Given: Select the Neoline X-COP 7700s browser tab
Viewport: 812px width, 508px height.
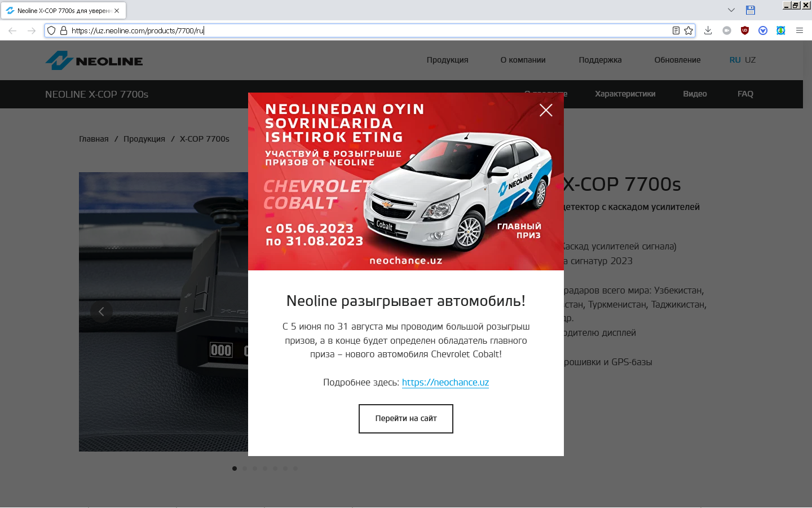Looking at the screenshot, I should pyautogui.click(x=63, y=11).
